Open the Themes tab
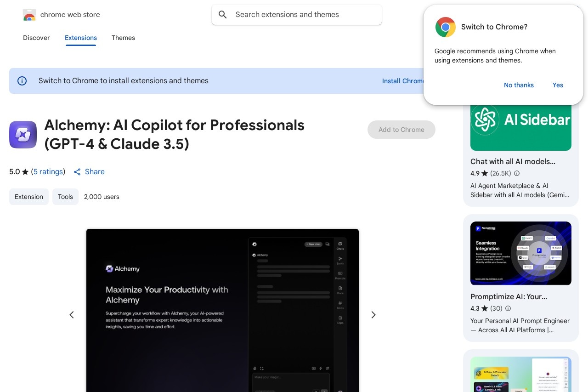The width and height of the screenshot is (588, 392). pyautogui.click(x=123, y=38)
